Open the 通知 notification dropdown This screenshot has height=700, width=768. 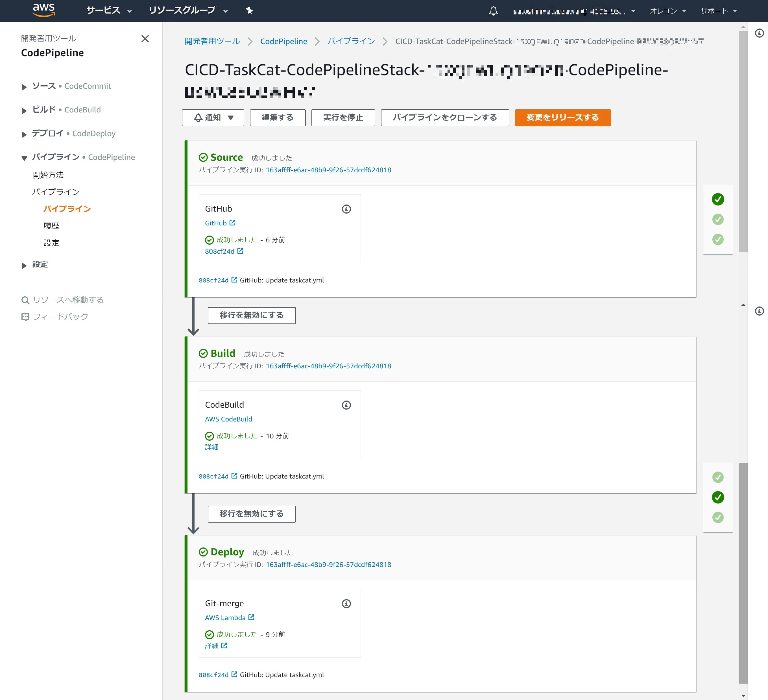(213, 118)
